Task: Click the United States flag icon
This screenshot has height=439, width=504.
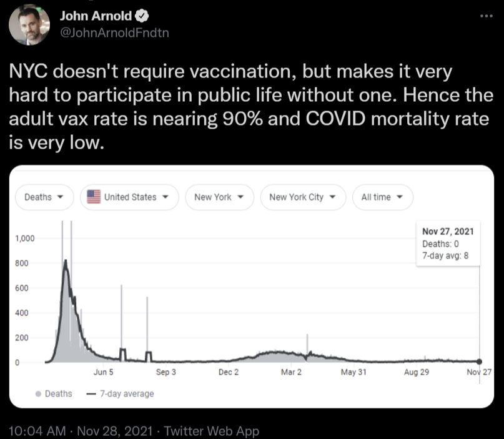Action: [94, 197]
